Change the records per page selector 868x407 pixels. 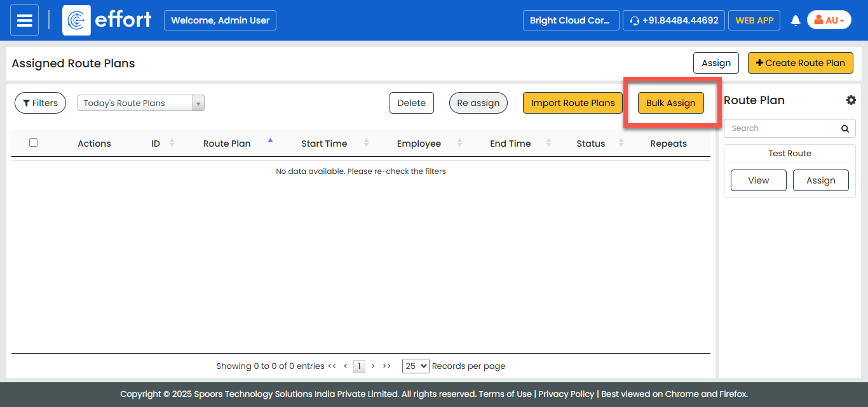pyautogui.click(x=416, y=366)
